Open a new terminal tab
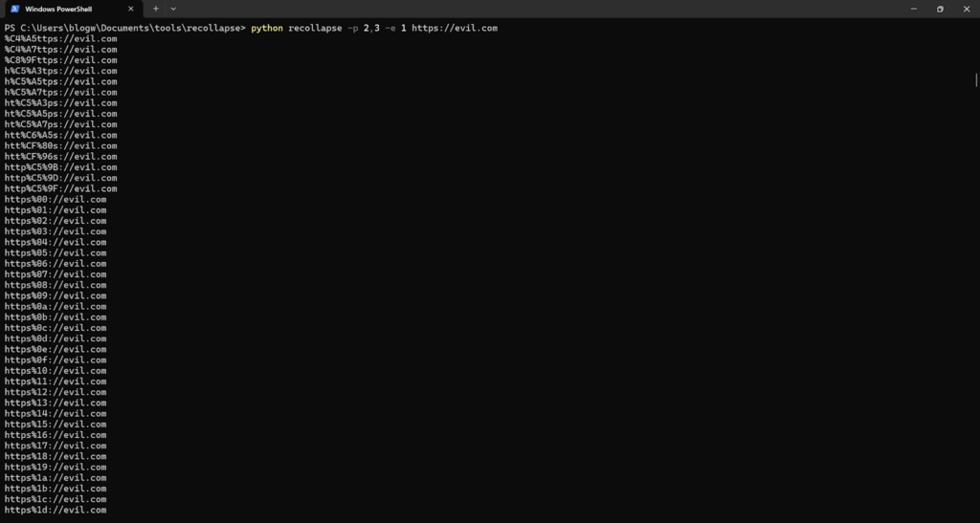980x523 pixels. [x=156, y=9]
